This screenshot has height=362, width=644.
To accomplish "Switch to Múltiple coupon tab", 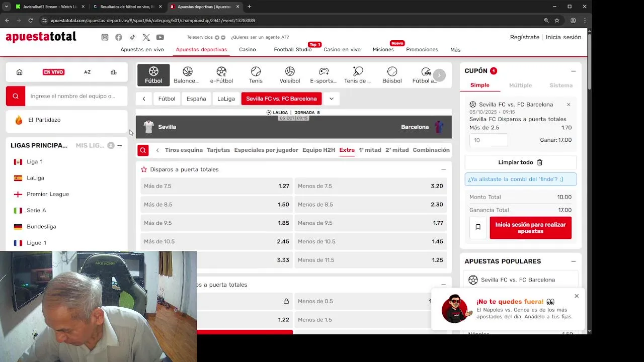I will (x=520, y=85).
